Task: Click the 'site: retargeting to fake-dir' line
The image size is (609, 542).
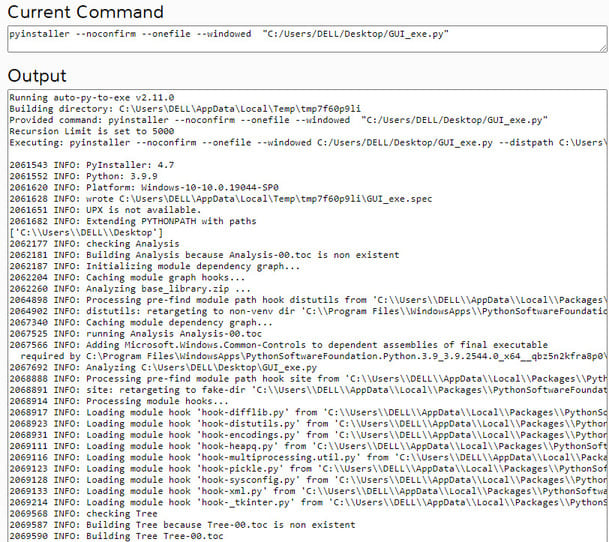Action: (308, 390)
